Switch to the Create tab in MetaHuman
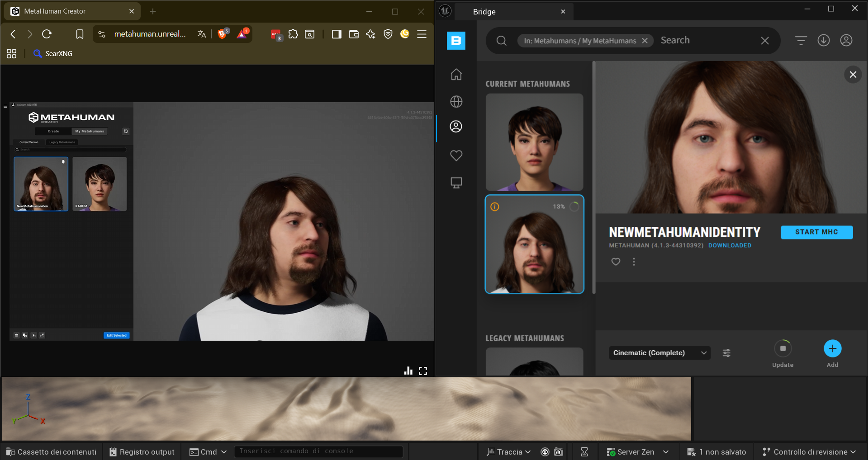The height and width of the screenshot is (460, 868). (x=53, y=131)
